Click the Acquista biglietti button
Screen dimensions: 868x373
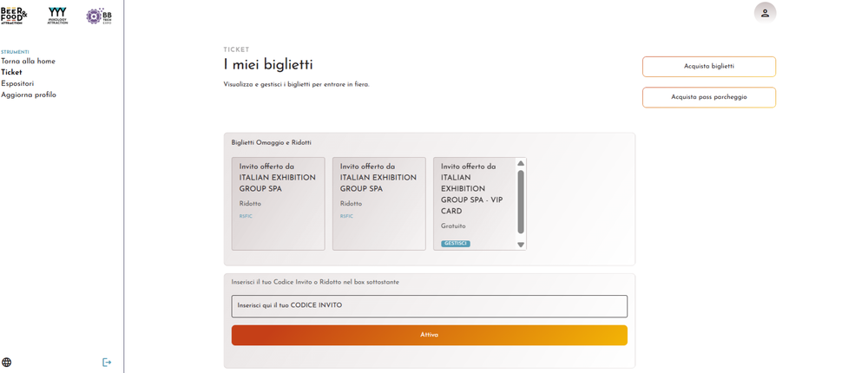click(x=708, y=67)
